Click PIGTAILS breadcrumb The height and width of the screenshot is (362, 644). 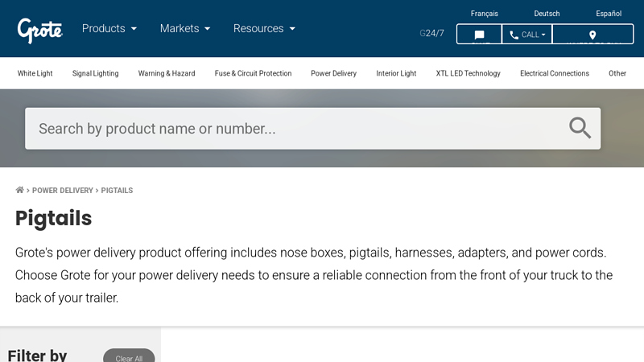click(x=117, y=191)
